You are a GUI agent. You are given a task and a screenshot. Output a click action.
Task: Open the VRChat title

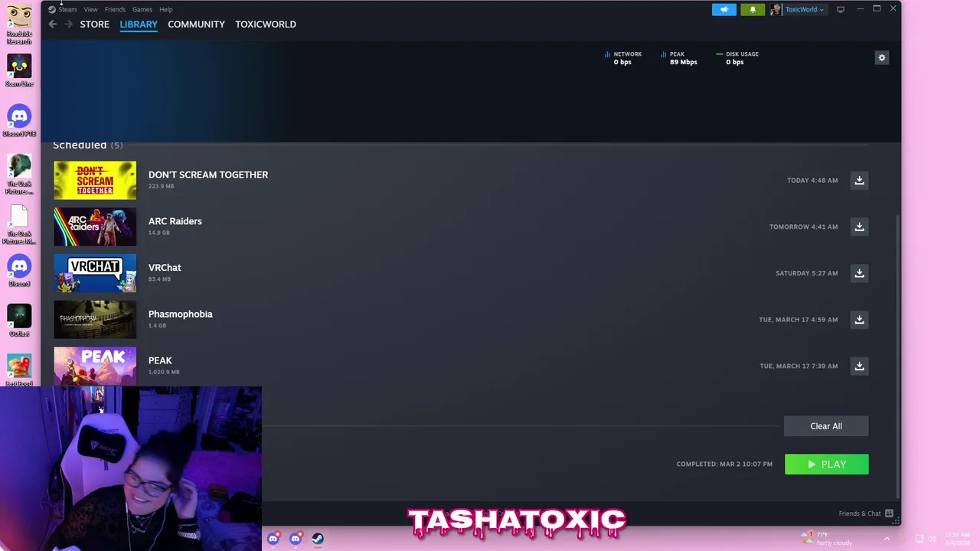point(165,268)
